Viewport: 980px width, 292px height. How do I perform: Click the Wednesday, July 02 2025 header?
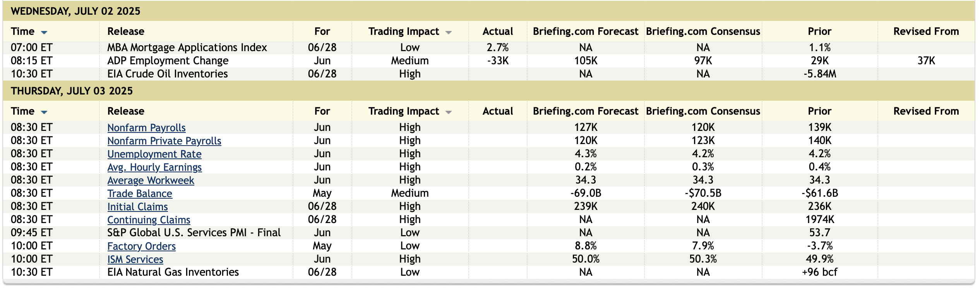(x=75, y=11)
